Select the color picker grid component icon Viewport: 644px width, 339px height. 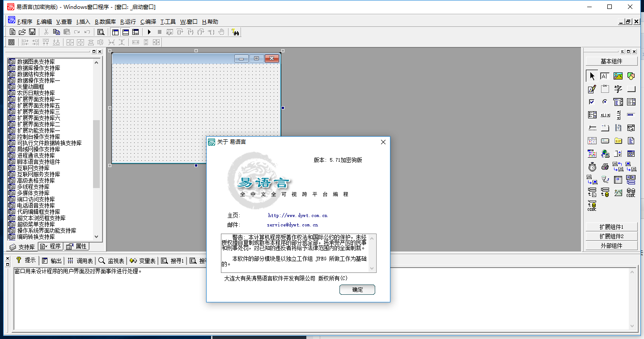(x=592, y=154)
